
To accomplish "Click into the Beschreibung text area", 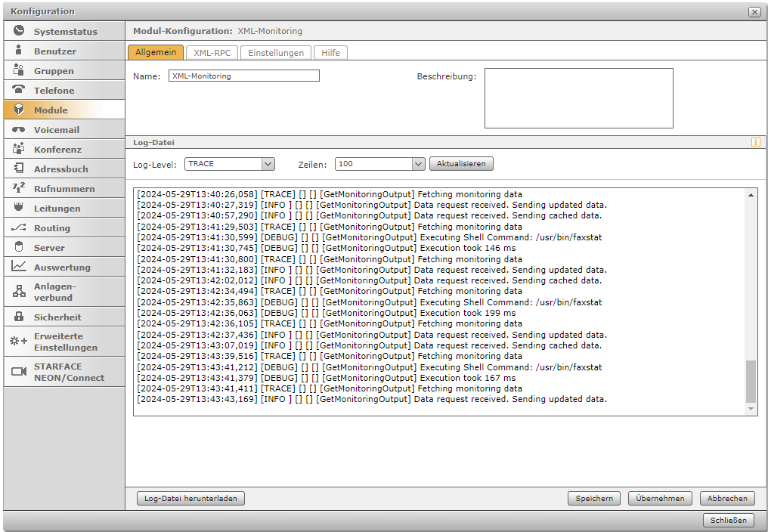I will (x=578, y=98).
